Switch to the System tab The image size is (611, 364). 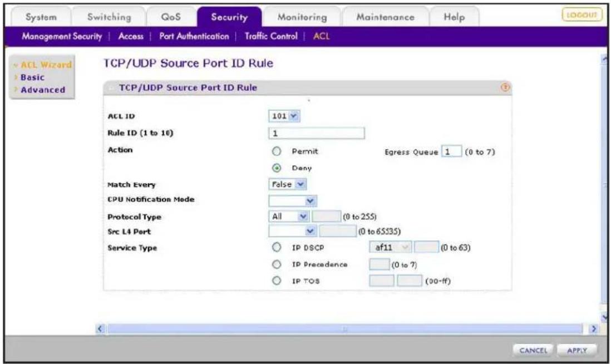point(41,17)
